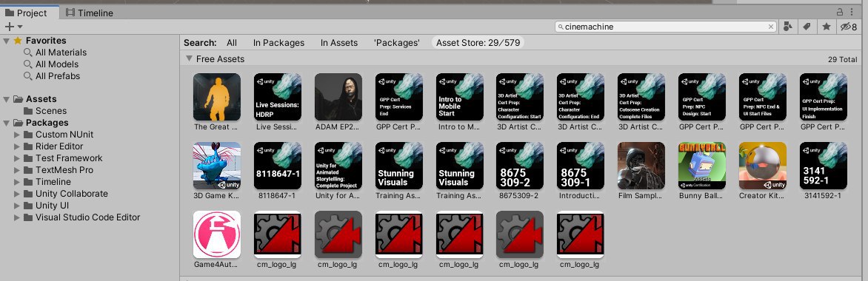868x281 pixels.
Task: Click the search by label tag icon
Action: click(x=807, y=27)
